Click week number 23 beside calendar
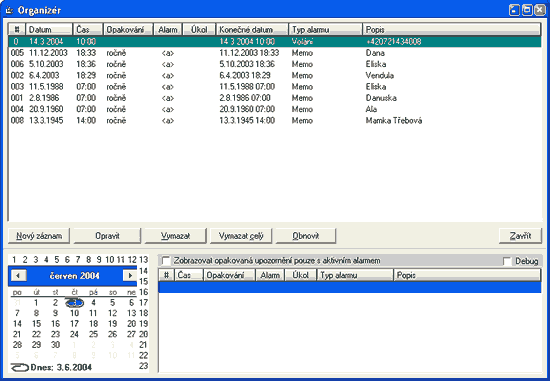 click(x=143, y=366)
